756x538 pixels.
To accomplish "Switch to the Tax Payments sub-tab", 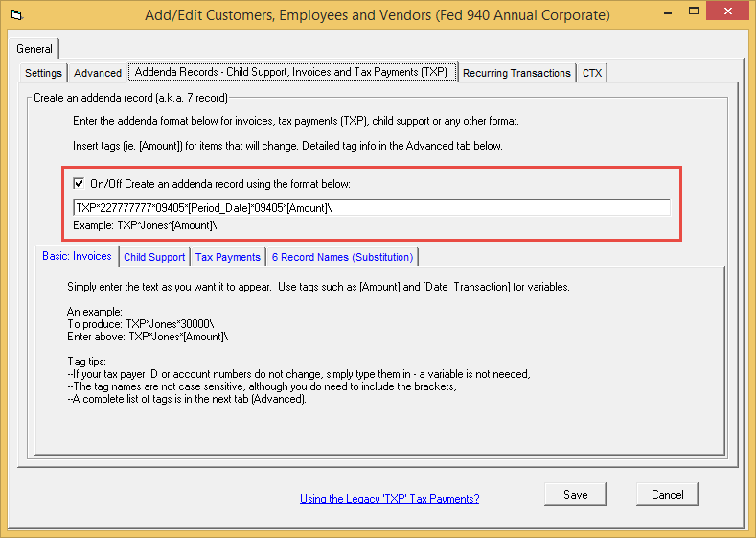I will click(228, 257).
